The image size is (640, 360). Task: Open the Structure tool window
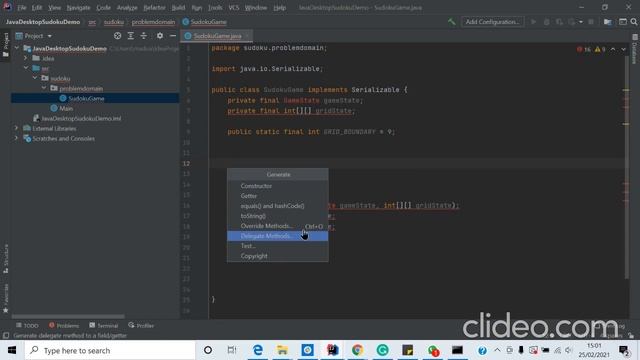(5, 259)
